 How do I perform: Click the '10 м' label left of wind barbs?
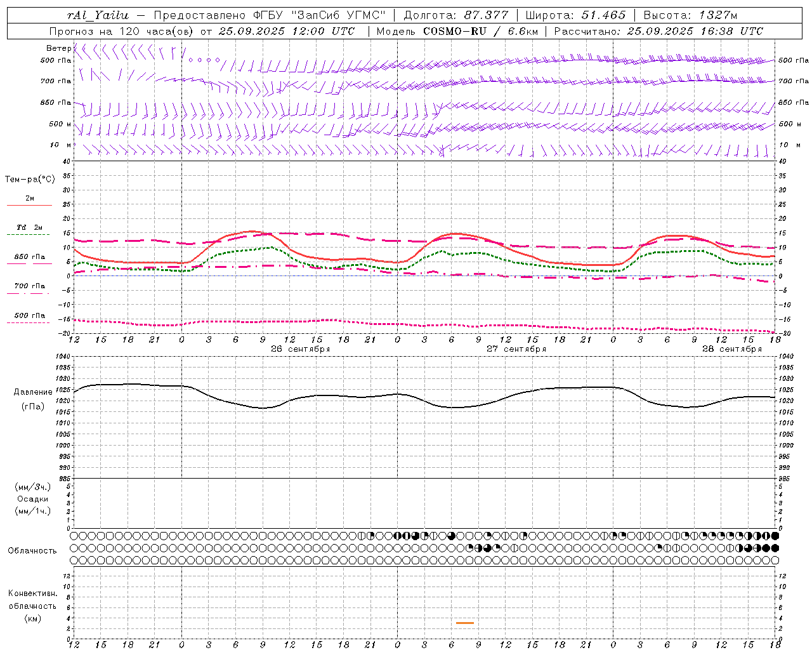click(x=60, y=145)
